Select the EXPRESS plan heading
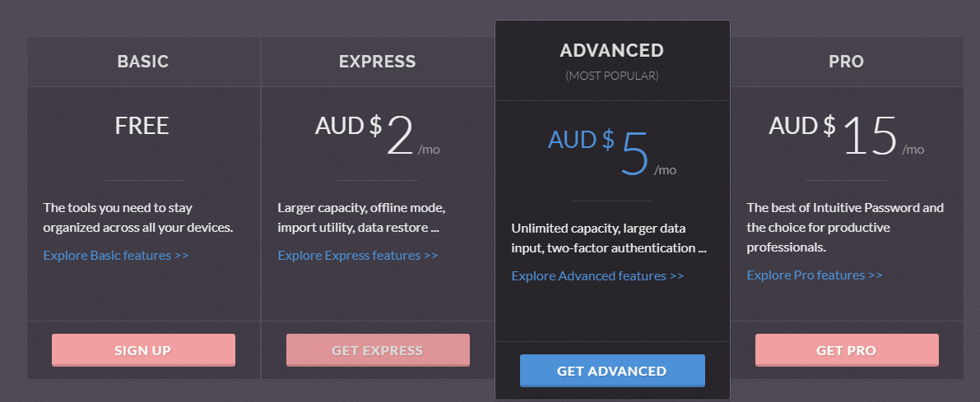Image resolution: width=980 pixels, height=402 pixels. point(378,61)
